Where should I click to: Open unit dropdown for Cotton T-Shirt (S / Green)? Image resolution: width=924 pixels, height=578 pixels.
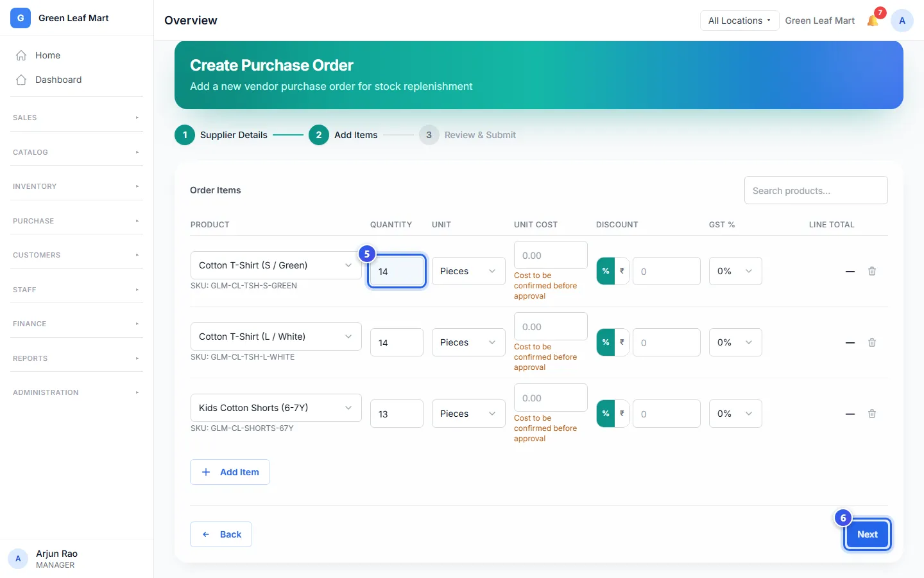468,271
